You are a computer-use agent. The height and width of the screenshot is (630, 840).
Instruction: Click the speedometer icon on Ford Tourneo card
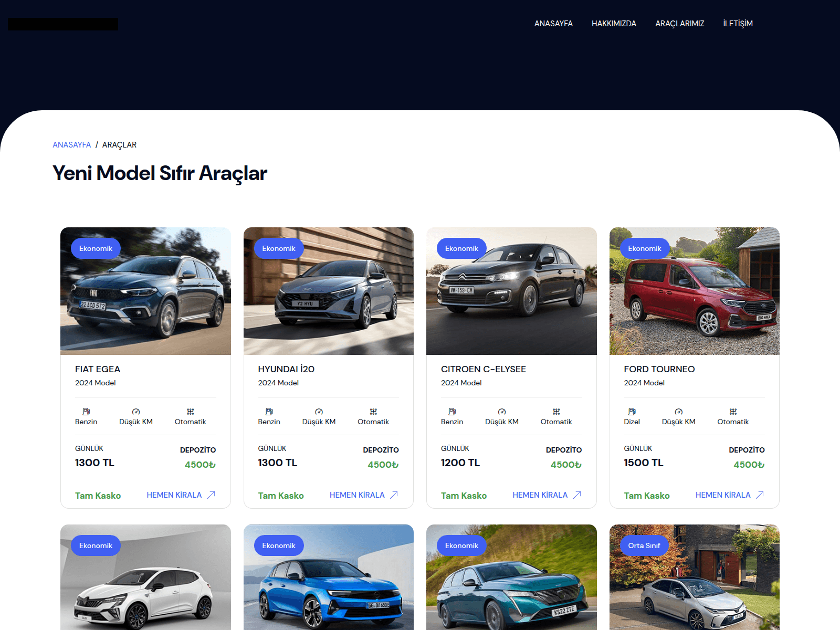coord(678,412)
